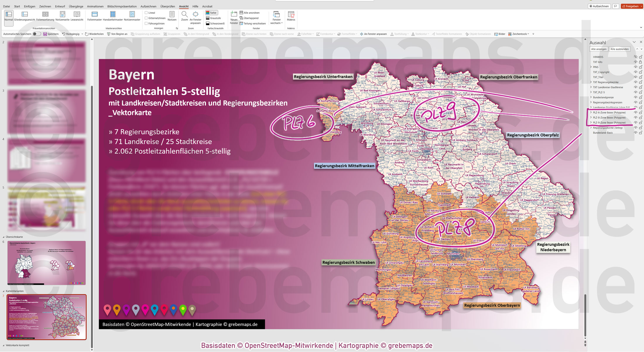Show the hidden HINWEIS layer via eye toggle
Image resolution: width=644 pixels, height=352 pixels.
tap(635, 57)
